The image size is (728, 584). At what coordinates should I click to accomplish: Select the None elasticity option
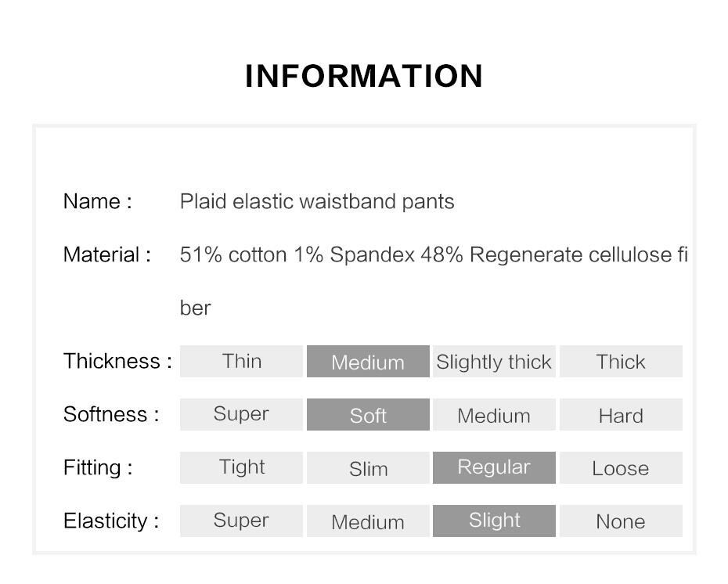click(621, 521)
